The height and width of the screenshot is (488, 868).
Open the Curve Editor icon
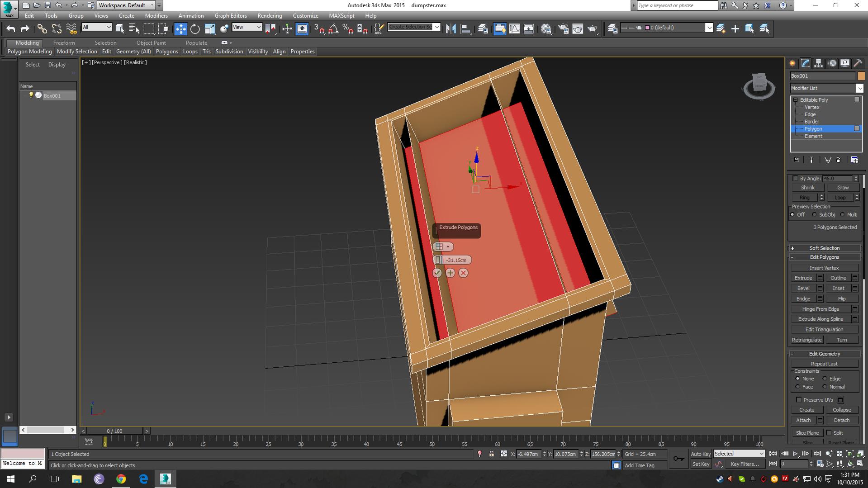point(515,28)
